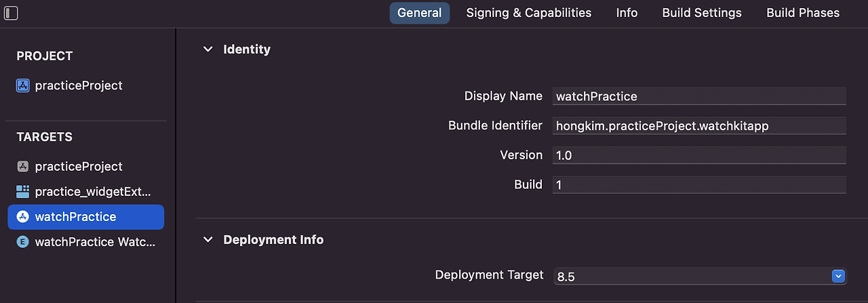This screenshot has width=868, height=303.
Task: Click the practiceProject app target icon
Action: point(23,166)
